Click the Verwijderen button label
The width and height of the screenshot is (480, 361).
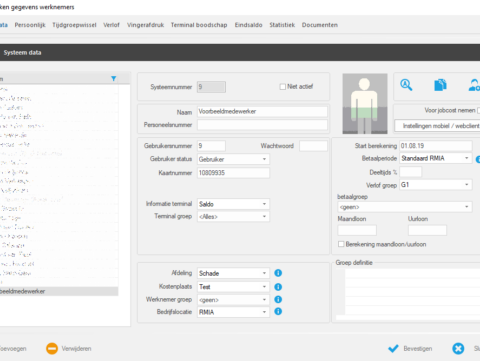coord(76,349)
